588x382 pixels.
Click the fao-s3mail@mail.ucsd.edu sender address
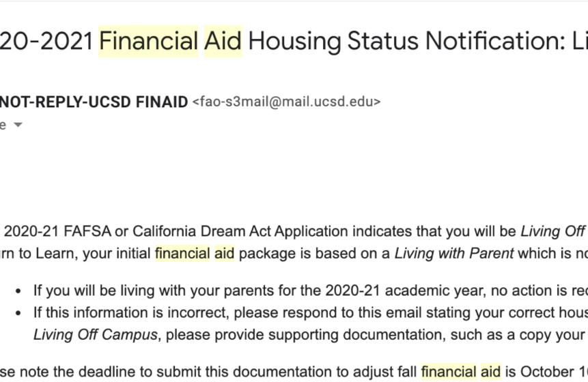[x=287, y=102]
